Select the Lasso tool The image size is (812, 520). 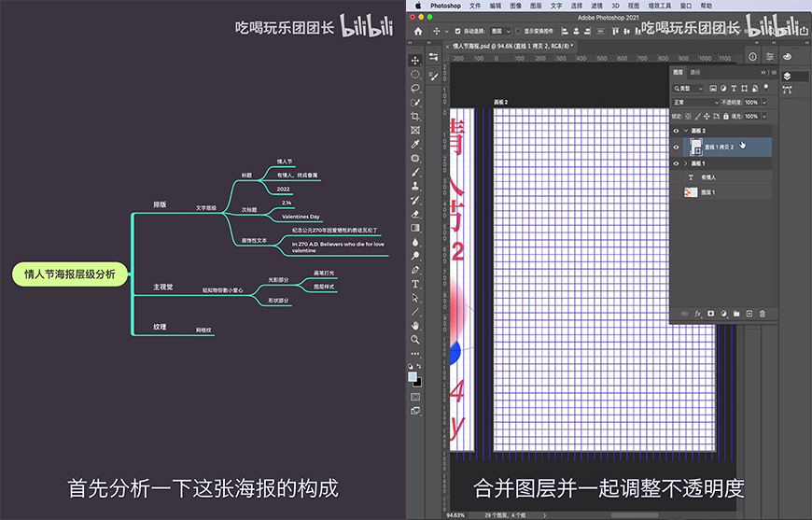[414, 89]
